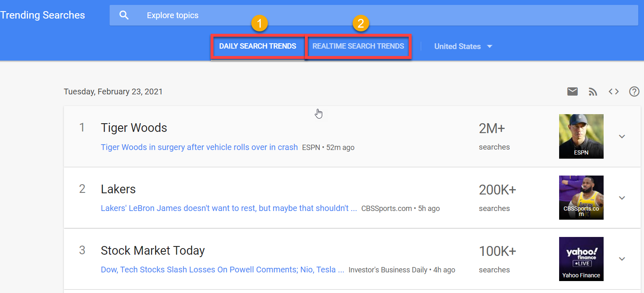This screenshot has height=293, width=644.
Task: Open Dow, Tech Stocks Slash Losses link
Action: (x=222, y=270)
